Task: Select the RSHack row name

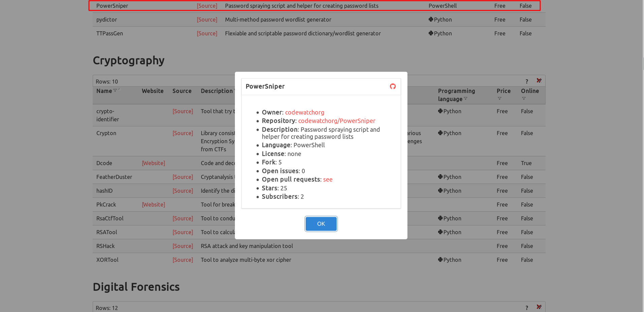Action: click(x=105, y=246)
